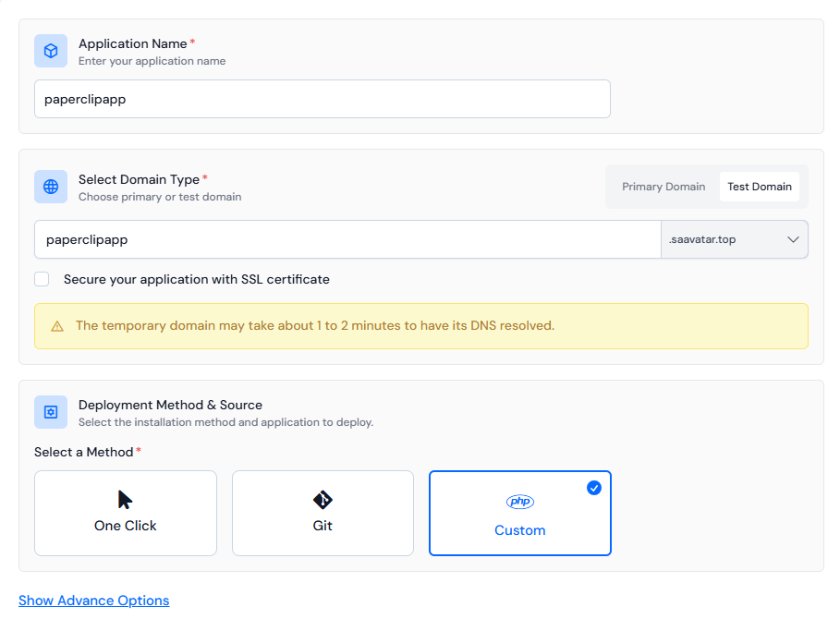Click the 'Select Domain Type' heading
The image size is (840, 619).
139,179
